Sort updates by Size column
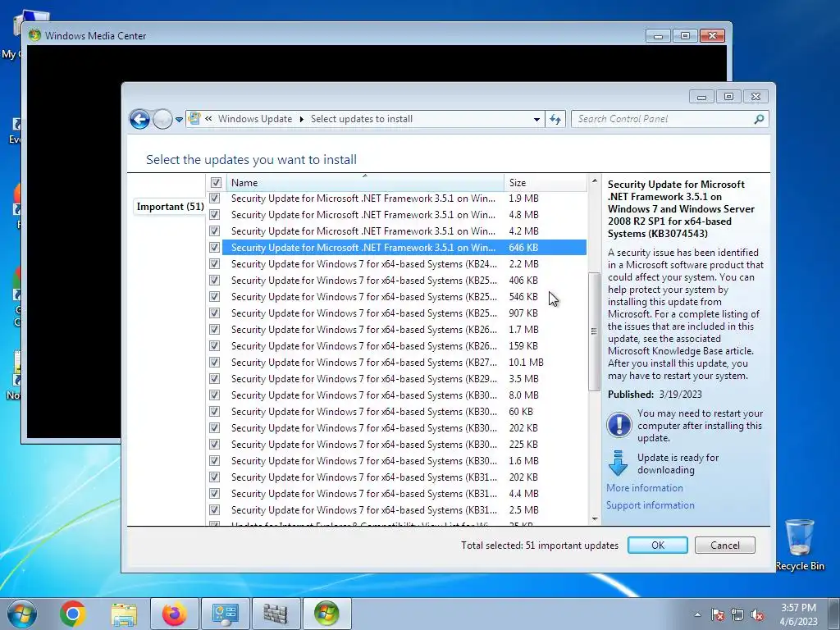The image size is (840, 630). tap(546, 183)
